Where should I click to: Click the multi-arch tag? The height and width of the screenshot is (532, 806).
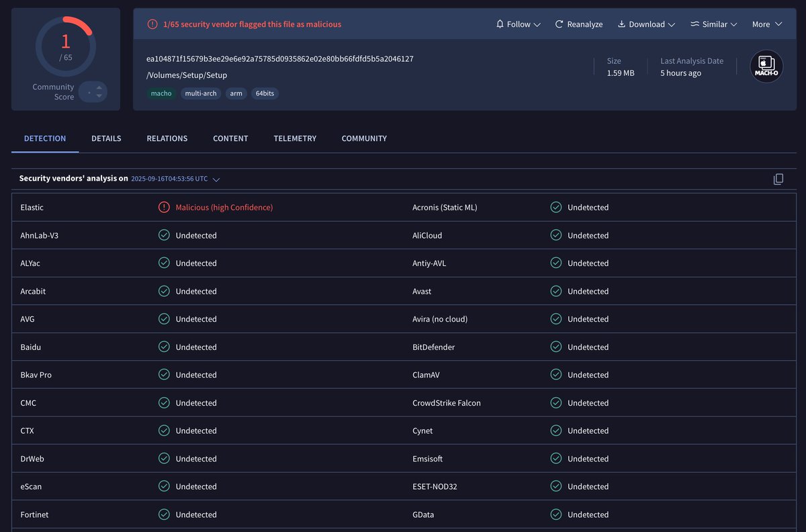(201, 93)
